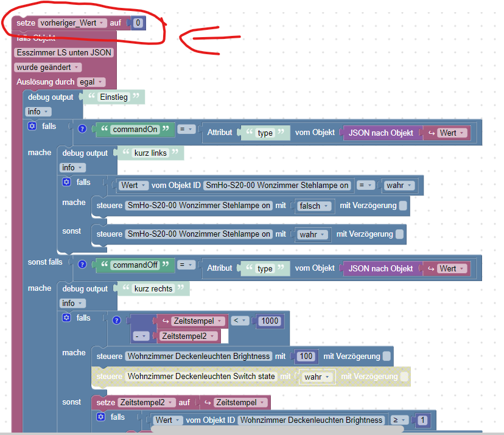The width and height of the screenshot is (504, 435).
Task: Open info level dropdown under Einstieg debug
Action: click(38, 111)
